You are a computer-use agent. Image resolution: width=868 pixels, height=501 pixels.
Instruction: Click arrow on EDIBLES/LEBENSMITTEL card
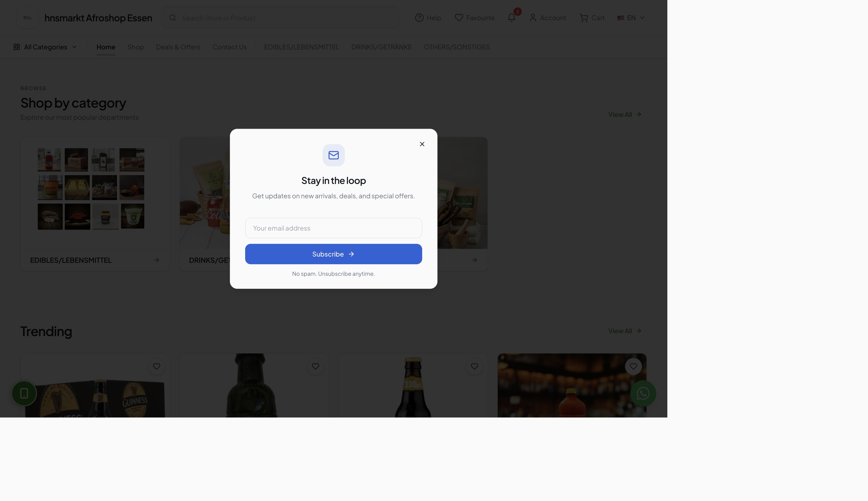point(156,260)
